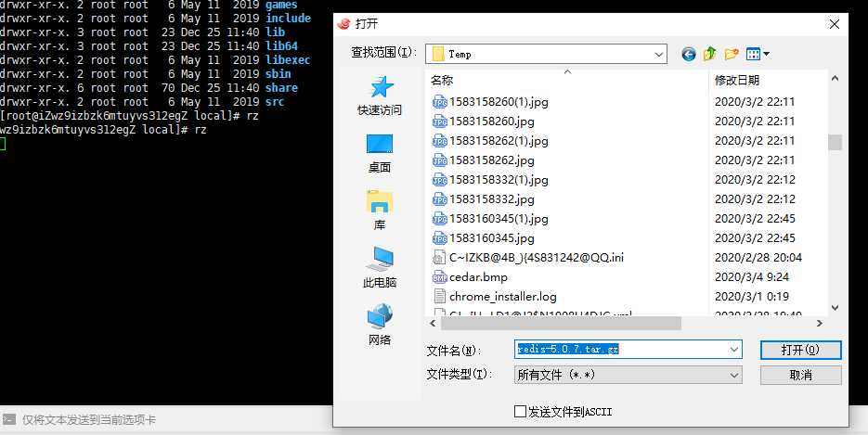Select file 1583160345.jpg

(492, 238)
